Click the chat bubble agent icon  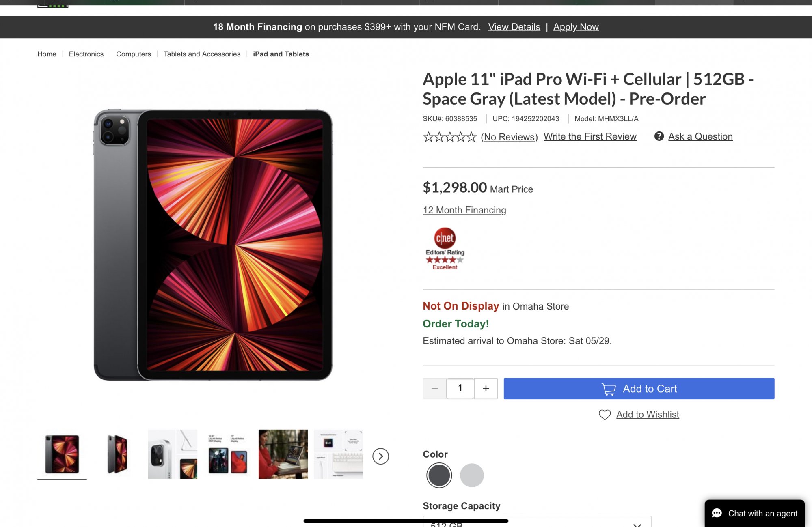(x=717, y=513)
